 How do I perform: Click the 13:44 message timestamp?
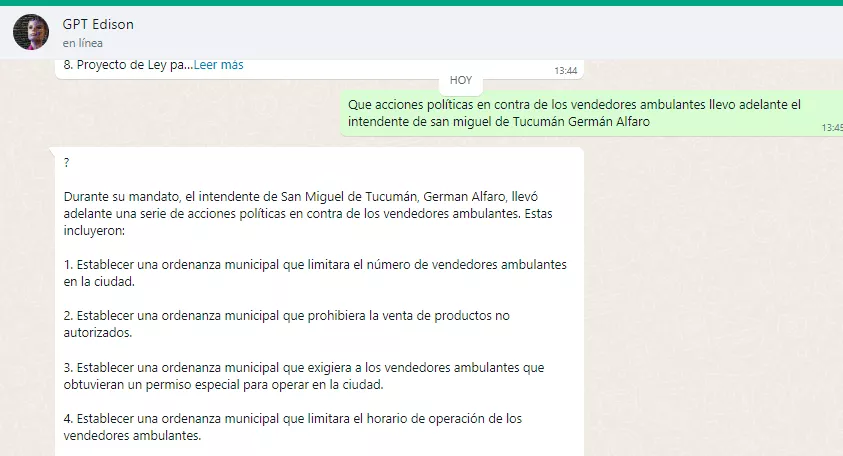(x=565, y=71)
